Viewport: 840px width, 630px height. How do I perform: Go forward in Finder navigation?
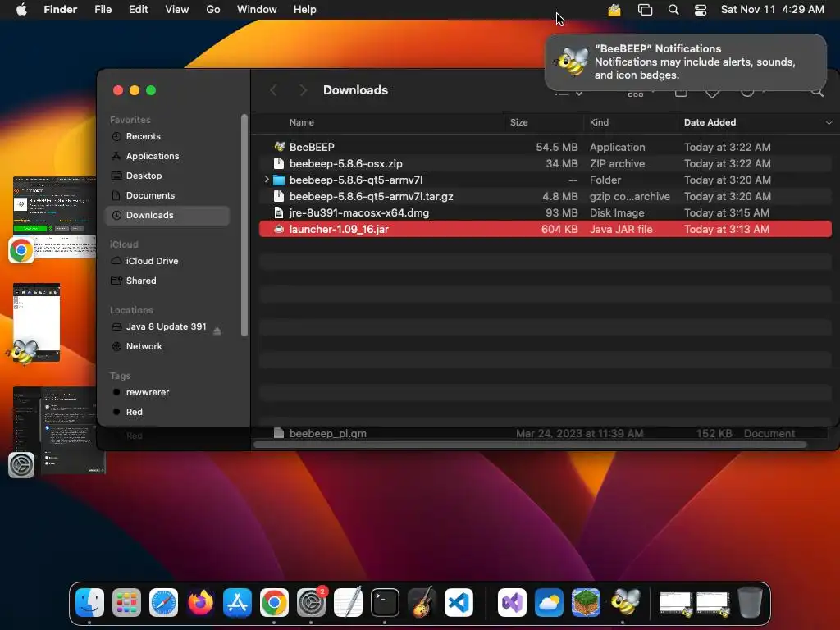[x=304, y=90]
